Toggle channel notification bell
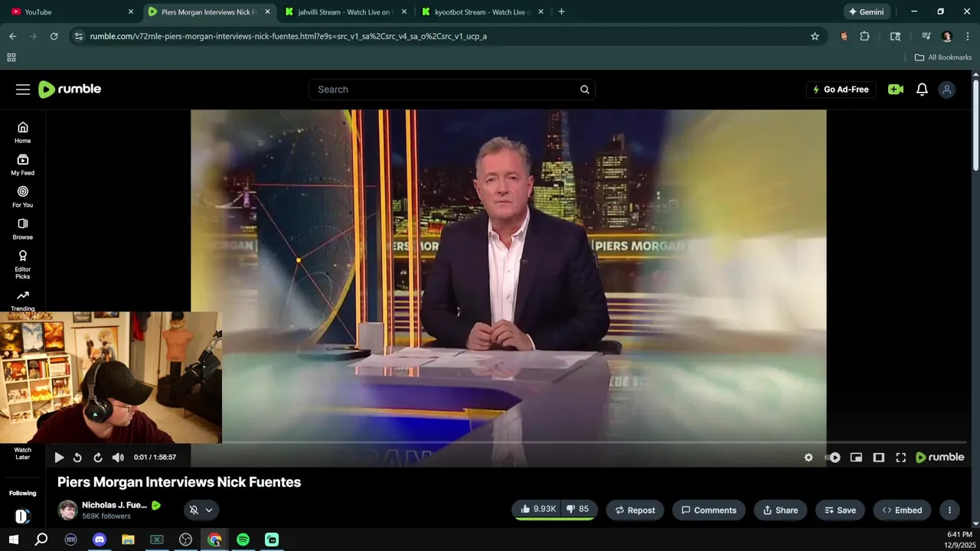The width and height of the screenshot is (980, 551). (194, 510)
